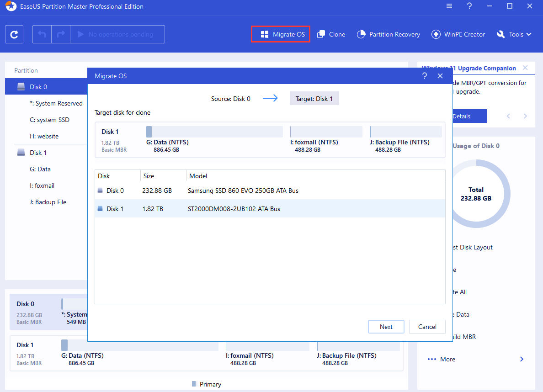The image size is (543, 392).
Task: Click the Migrate OS dialog help icon
Action: coord(425,76)
